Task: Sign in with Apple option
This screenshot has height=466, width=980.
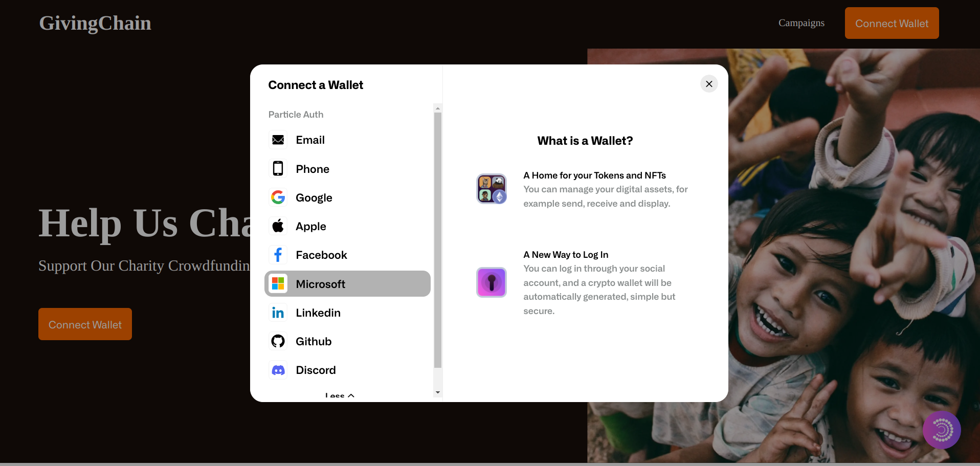Action: pyautogui.click(x=347, y=226)
